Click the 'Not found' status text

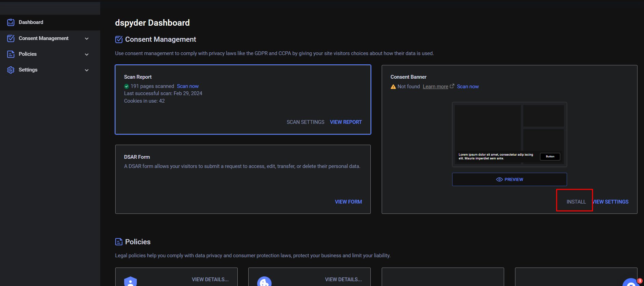409,87
